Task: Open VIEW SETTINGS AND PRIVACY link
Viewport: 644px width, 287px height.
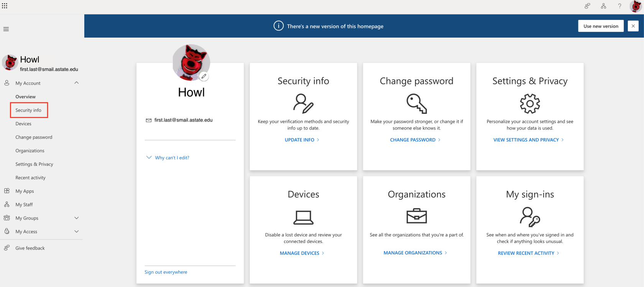Action: click(529, 140)
